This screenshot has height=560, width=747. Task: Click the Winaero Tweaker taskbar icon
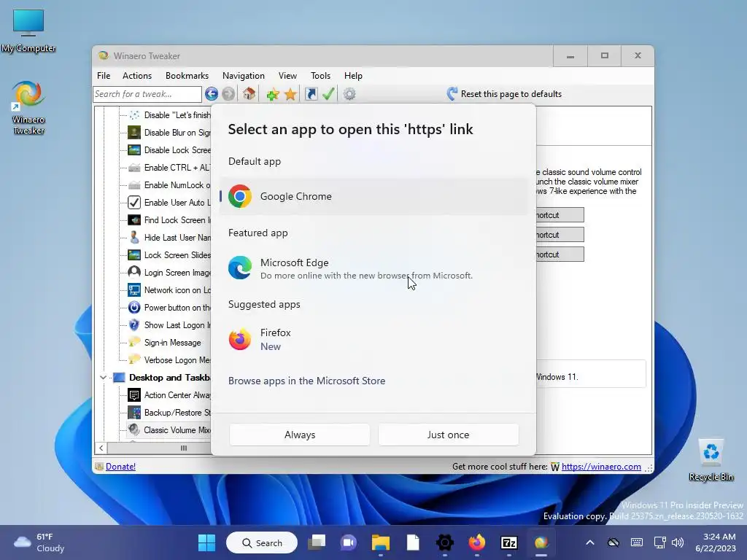(x=541, y=542)
